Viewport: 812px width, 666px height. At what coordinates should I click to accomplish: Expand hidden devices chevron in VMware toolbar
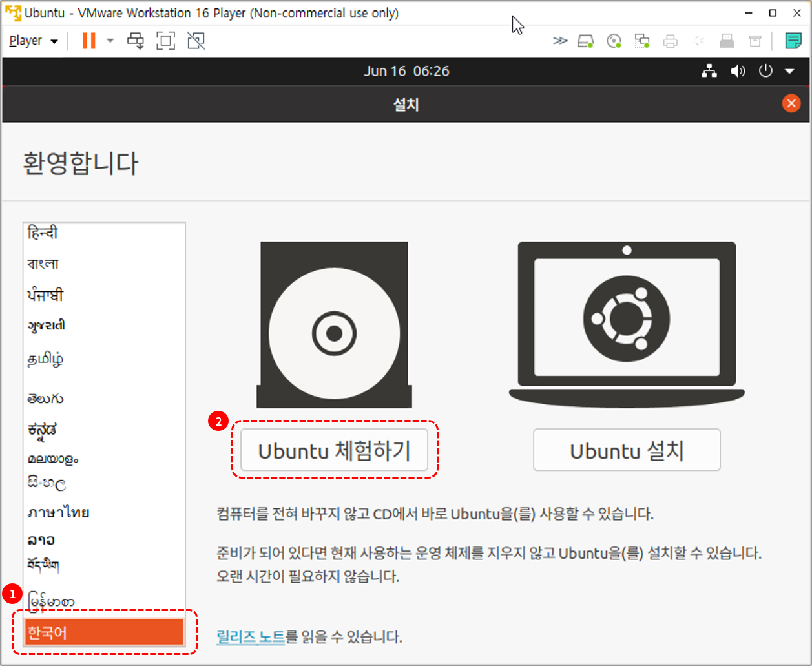click(560, 41)
